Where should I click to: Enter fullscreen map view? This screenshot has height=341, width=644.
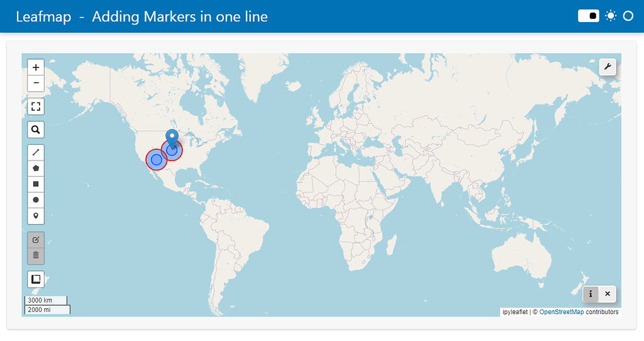click(36, 106)
